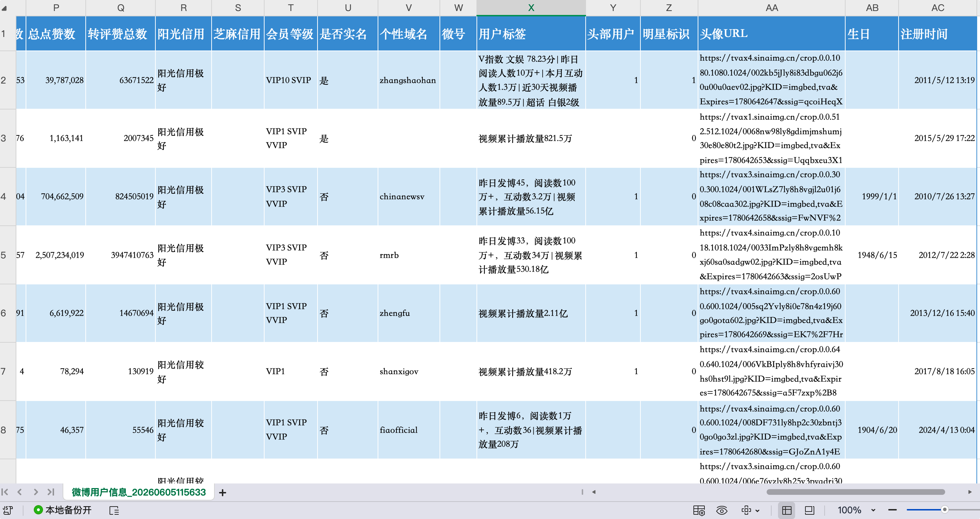Click the 是否实名 header cell

(x=348, y=33)
